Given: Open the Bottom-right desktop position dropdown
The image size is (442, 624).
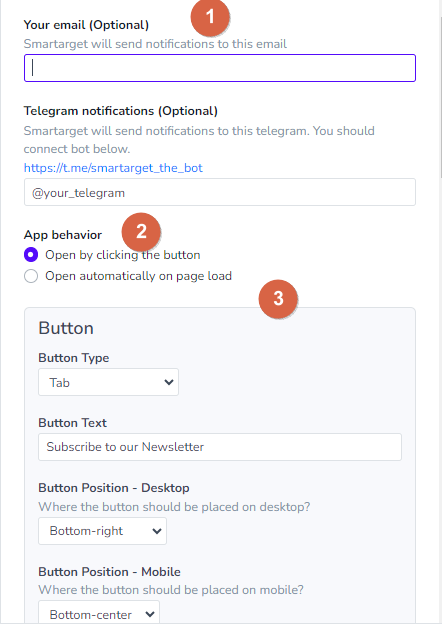Looking at the screenshot, I should [x=102, y=531].
